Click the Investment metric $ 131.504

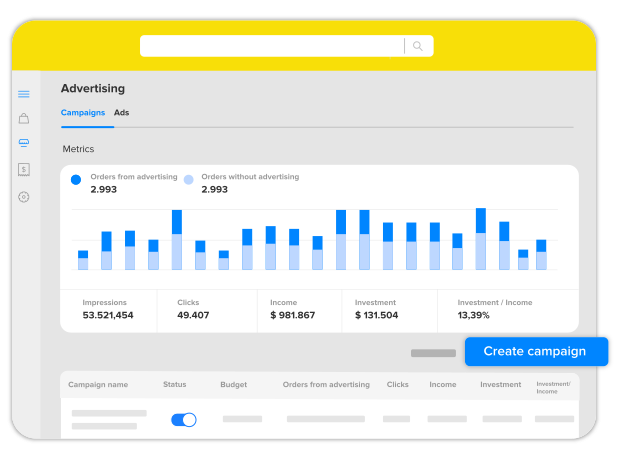tap(376, 315)
